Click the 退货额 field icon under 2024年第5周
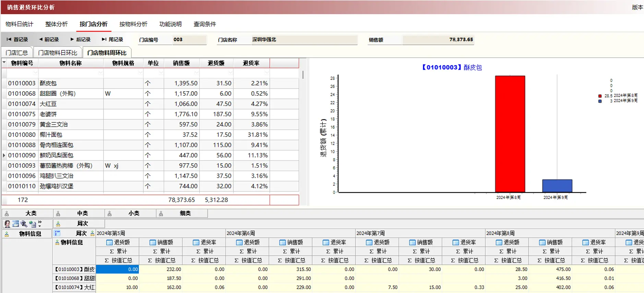Viewport: 644px width, 293px height. click(109, 243)
